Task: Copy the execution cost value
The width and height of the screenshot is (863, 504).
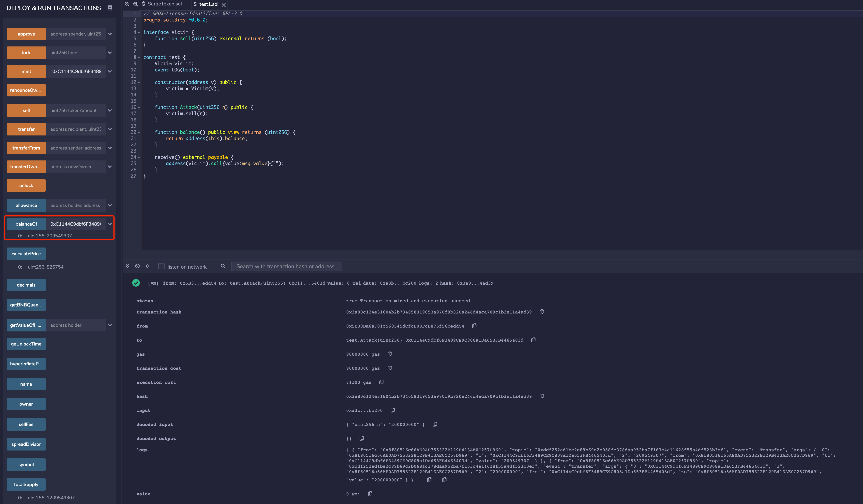Action: 381,382
